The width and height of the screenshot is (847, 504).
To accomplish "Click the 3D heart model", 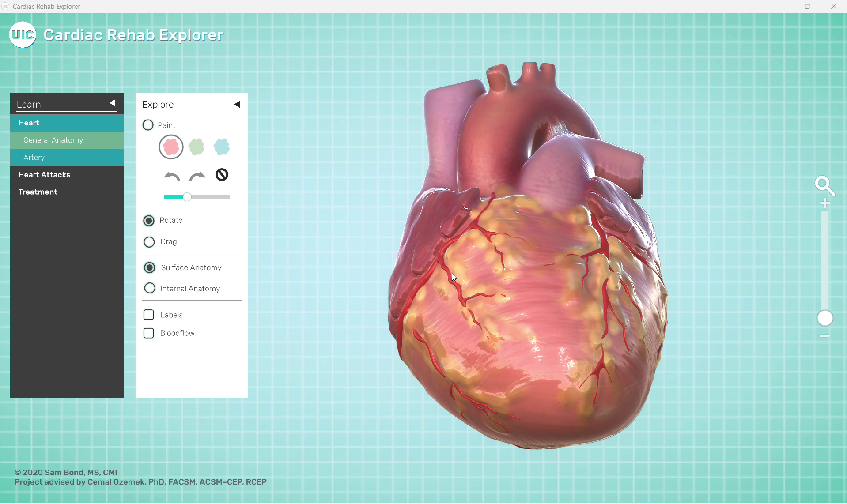I will (x=528, y=256).
